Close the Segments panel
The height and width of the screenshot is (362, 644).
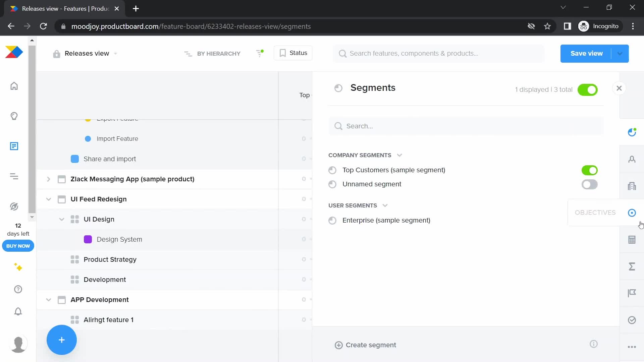(x=619, y=88)
